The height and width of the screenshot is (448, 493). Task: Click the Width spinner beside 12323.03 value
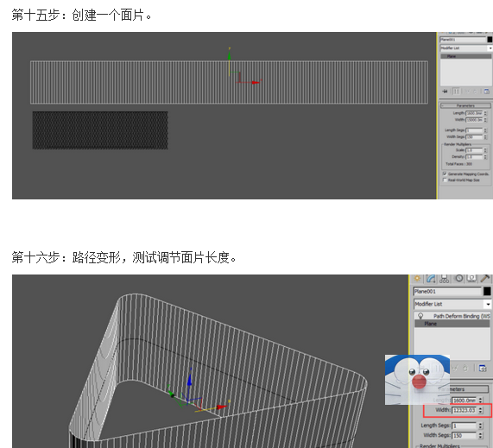[480, 410]
